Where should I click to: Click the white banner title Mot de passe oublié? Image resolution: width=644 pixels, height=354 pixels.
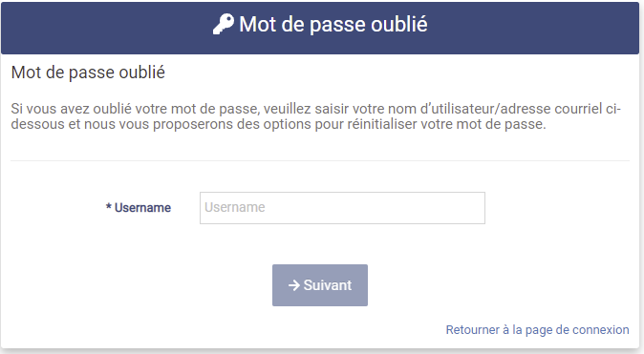(x=333, y=24)
